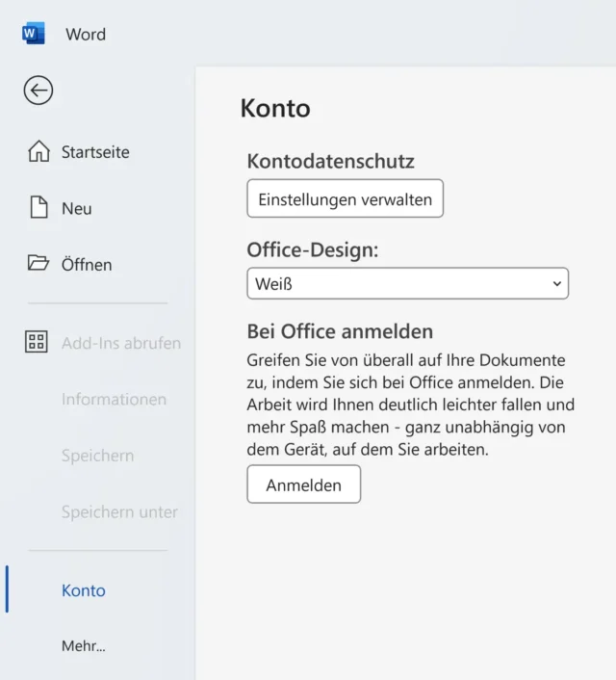
Task: Open the Startseite text label
Action: tap(95, 152)
